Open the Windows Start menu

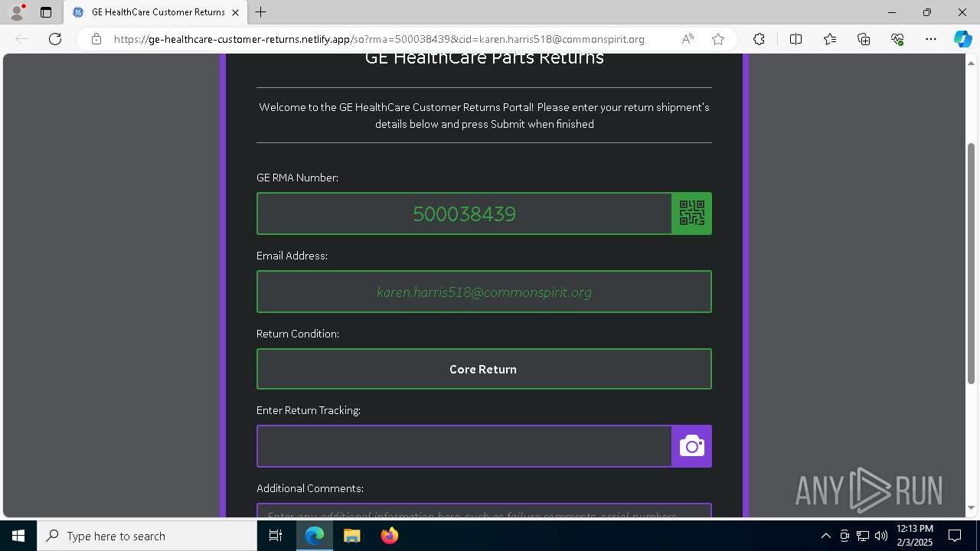click(x=18, y=536)
